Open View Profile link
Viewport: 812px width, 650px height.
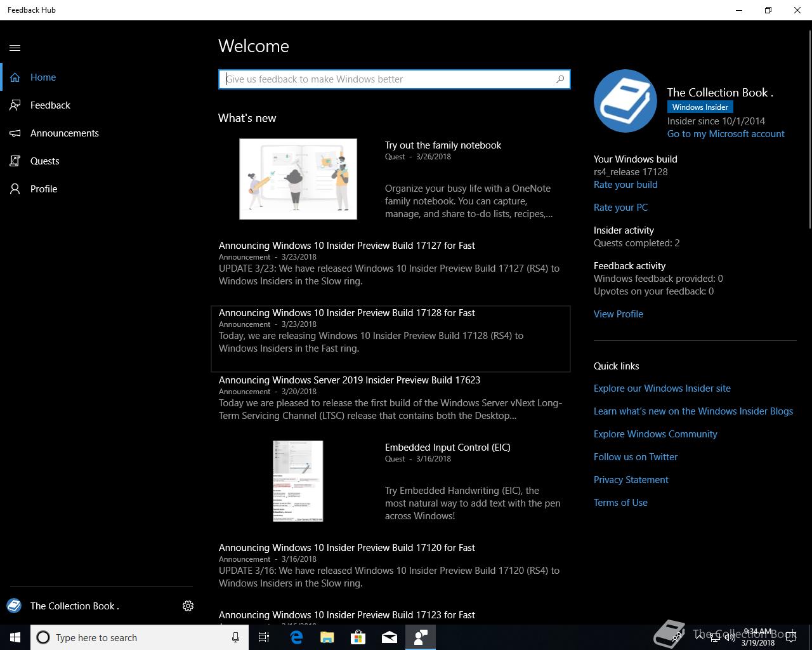click(619, 314)
